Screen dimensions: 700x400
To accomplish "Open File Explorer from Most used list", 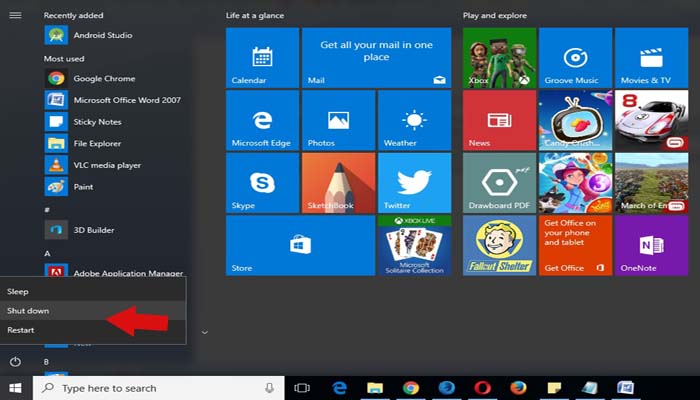I will pyautogui.click(x=114, y=143).
